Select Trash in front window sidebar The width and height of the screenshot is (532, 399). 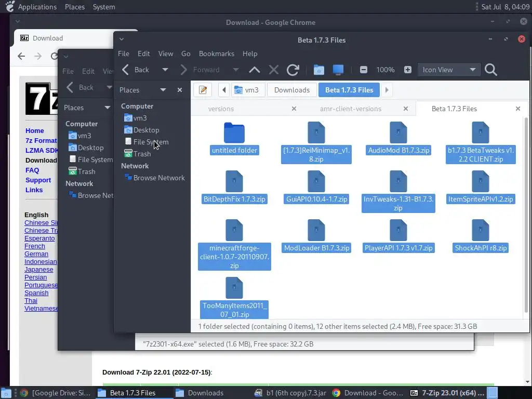pos(137,154)
